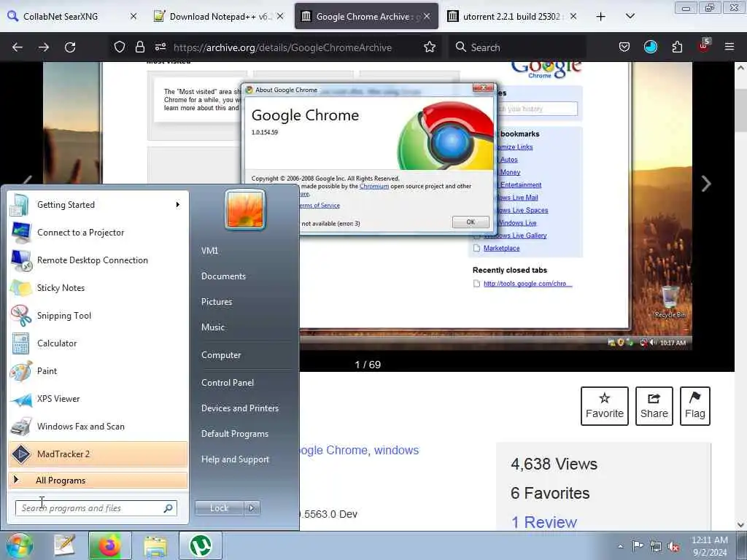Open the site permissions icon in address bar
Screen dimensions: 747x560
pyautogui.click(x=160, y=47)
